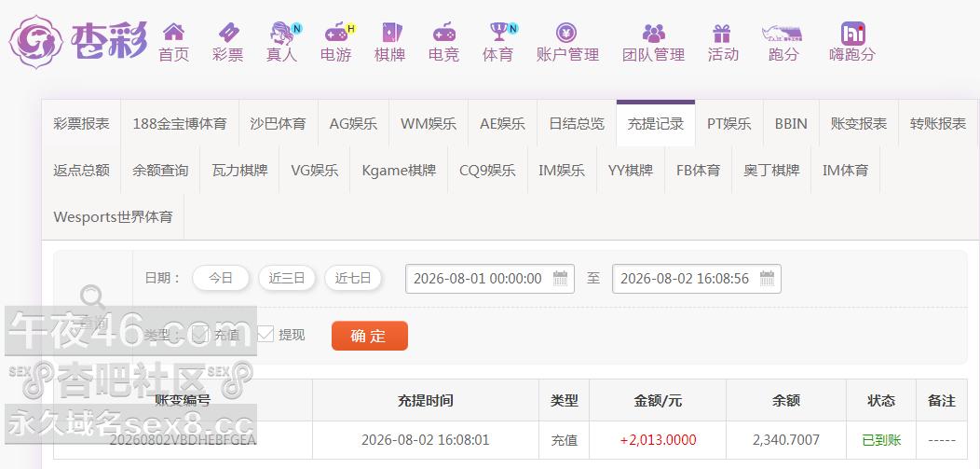Click the orange 确定 confirm button

370,336
